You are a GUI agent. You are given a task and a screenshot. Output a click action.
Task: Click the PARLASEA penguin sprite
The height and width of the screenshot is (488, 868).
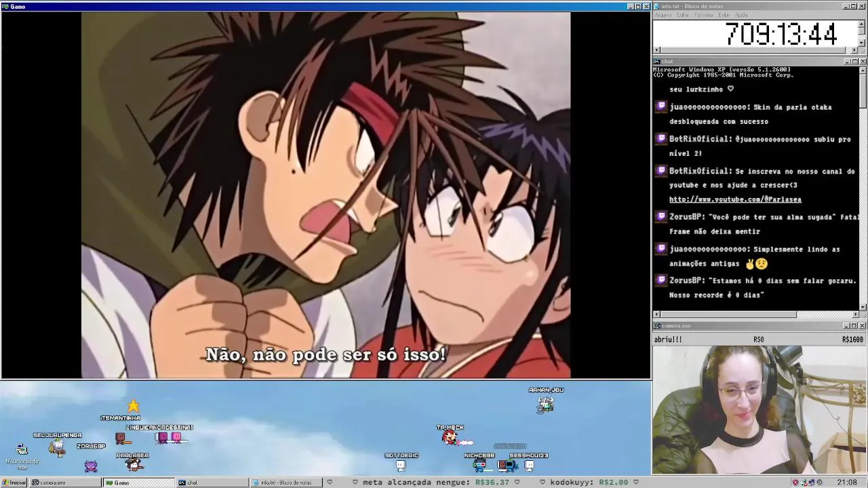pyautogui.click(x=134, y=465)
